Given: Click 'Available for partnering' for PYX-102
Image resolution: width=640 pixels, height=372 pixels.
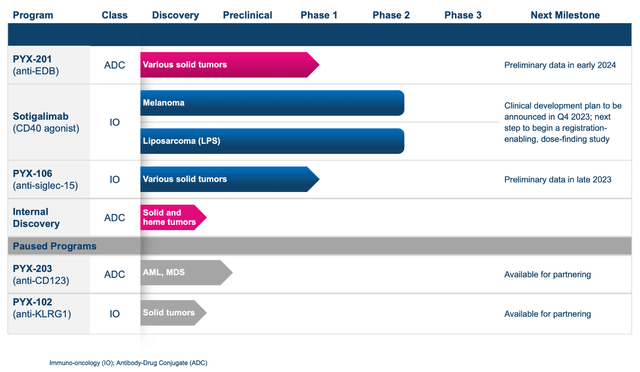Looking at the screenshot, I should [547, 314].
